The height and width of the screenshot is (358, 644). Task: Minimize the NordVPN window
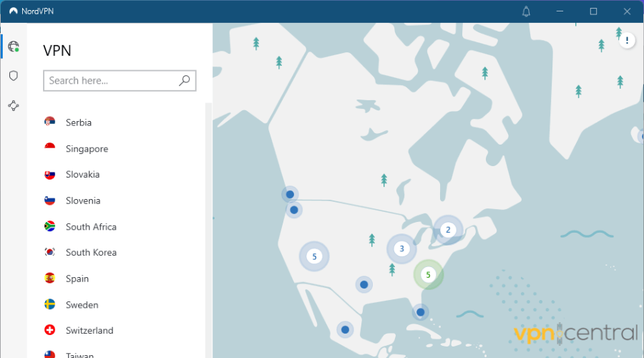coord(560,11)
